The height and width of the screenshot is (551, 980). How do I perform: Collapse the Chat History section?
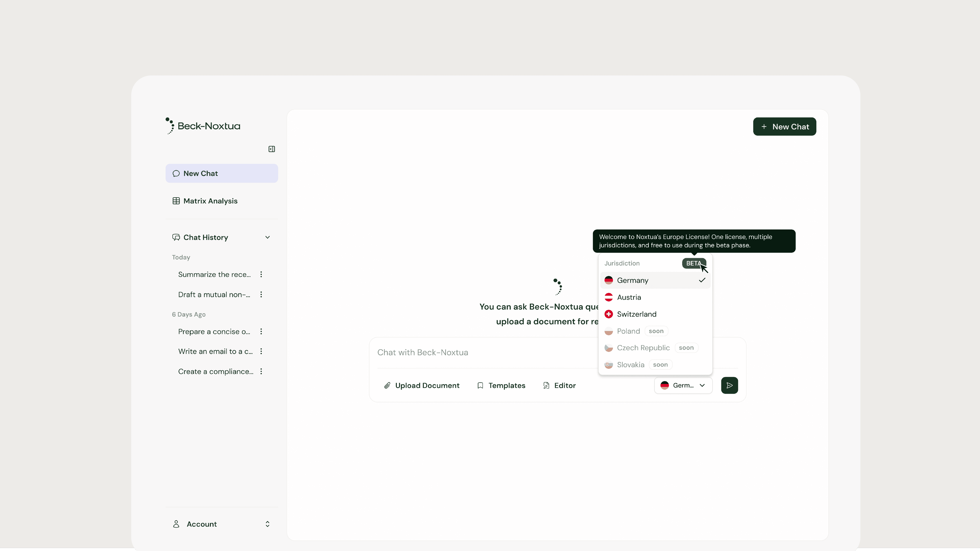(267, 237)
